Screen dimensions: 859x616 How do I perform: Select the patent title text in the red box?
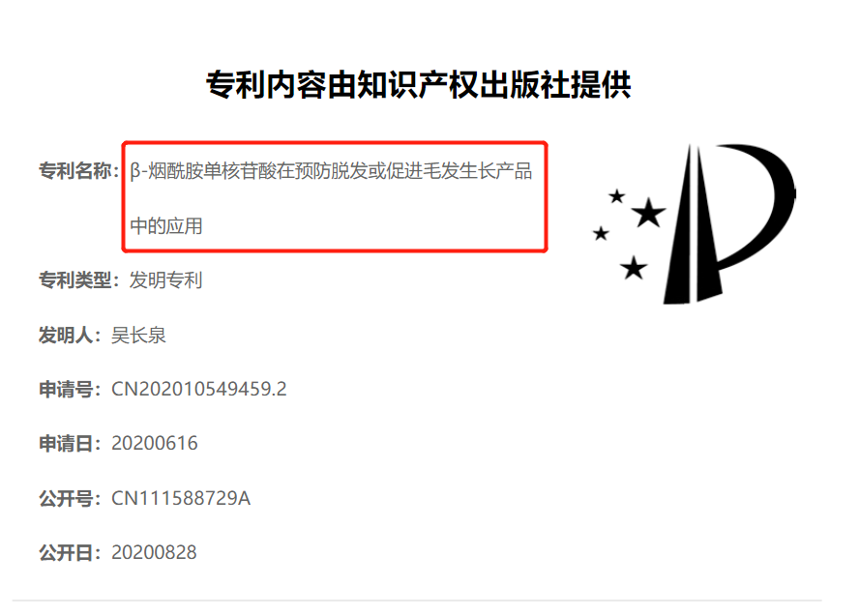click(x=331, y=198)
